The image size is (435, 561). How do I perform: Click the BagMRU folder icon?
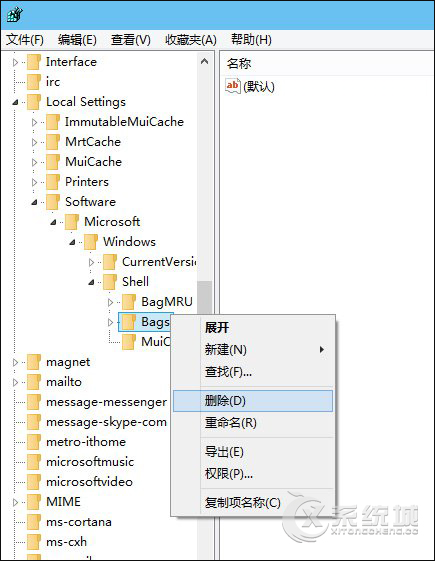point(129,302)
